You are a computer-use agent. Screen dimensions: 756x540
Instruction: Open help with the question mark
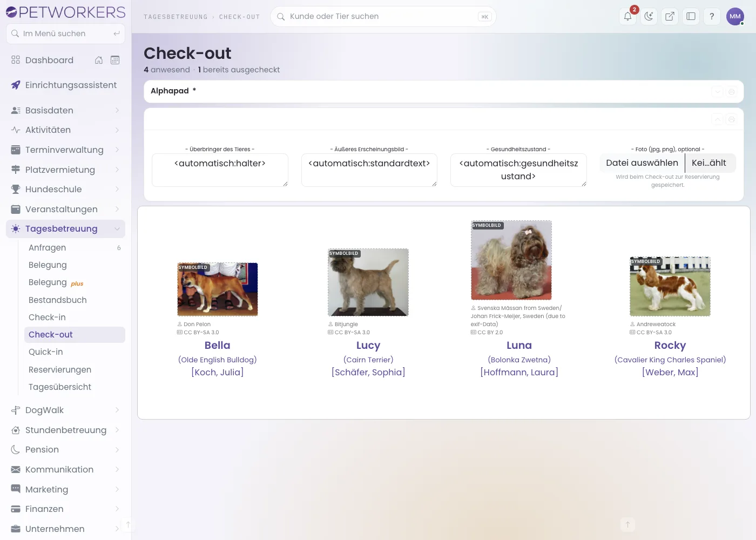[712, 16]
